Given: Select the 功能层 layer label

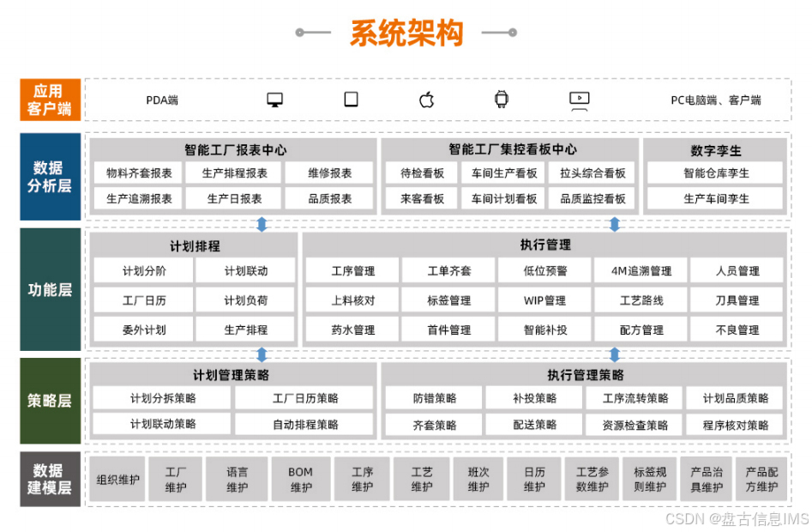Looking at the screenshot, I should (51, 289).
